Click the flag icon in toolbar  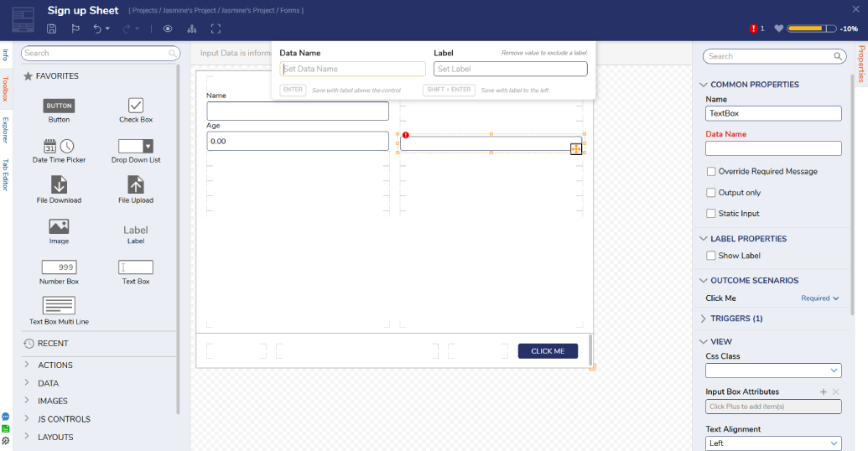click(75, 29)
